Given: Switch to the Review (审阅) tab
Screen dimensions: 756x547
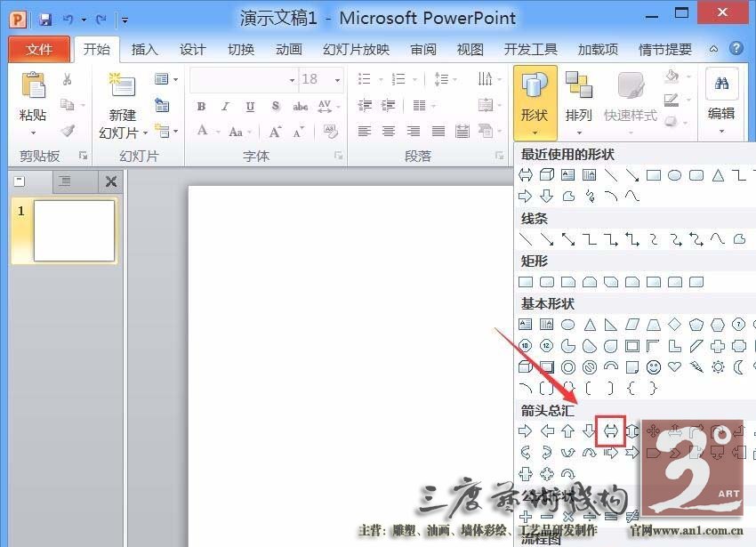Looking at the screenshot, I should point(423,49).
